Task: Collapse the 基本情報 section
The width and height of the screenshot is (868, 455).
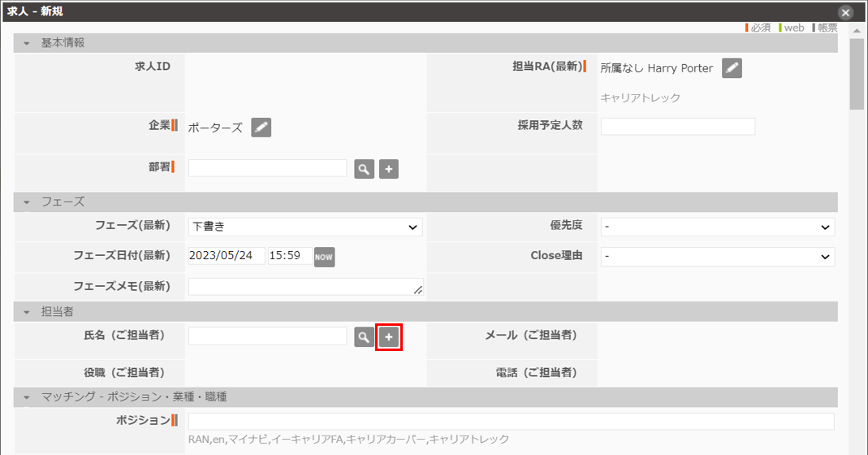Action: pyautogui.click(x=27, y=43)
